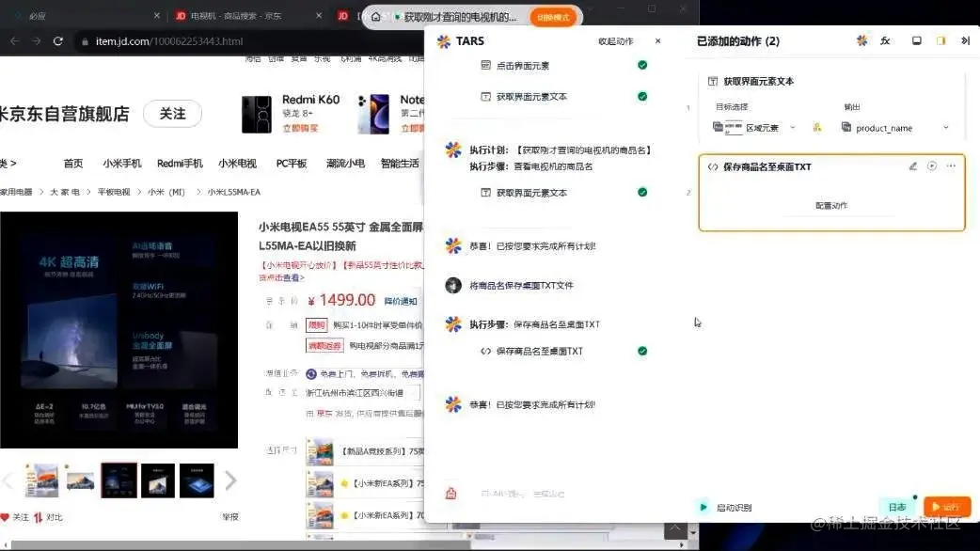Edit the 保存商品名至桌面TXT action
The image size is (980, 551).
pos(913,166)
